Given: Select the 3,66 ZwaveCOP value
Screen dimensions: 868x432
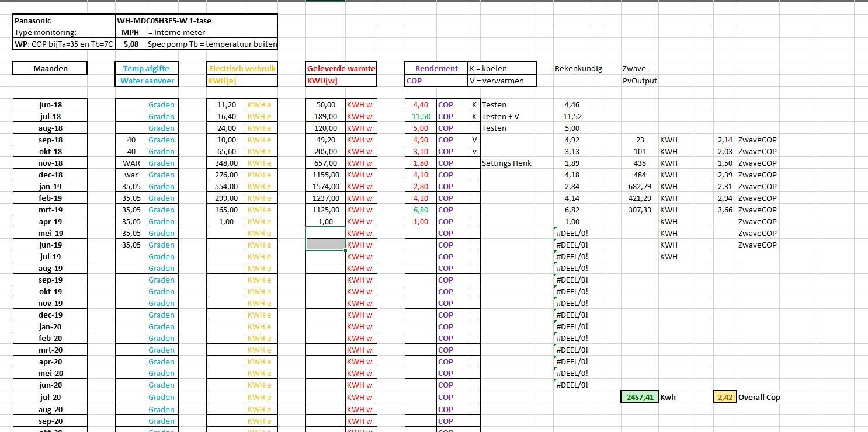Looking at the screenshot, I should pos(725,210).
